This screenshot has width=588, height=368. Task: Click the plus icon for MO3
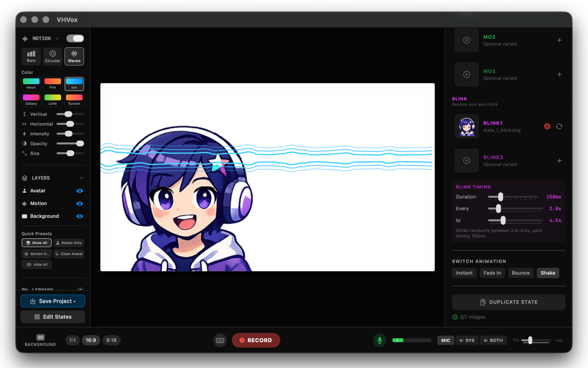[x=559, y=75]
